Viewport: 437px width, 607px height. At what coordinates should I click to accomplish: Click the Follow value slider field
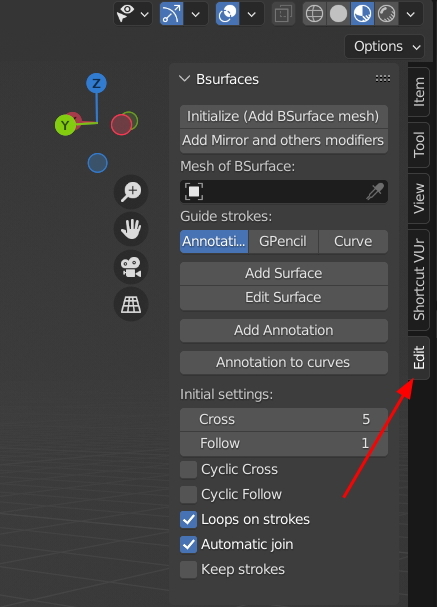[x=284, y=444]
